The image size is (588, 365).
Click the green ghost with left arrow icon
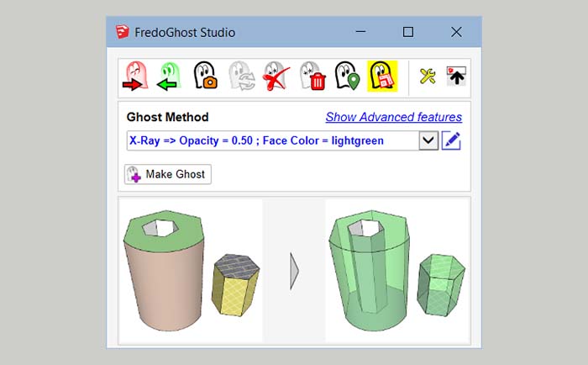coord(171,77)
